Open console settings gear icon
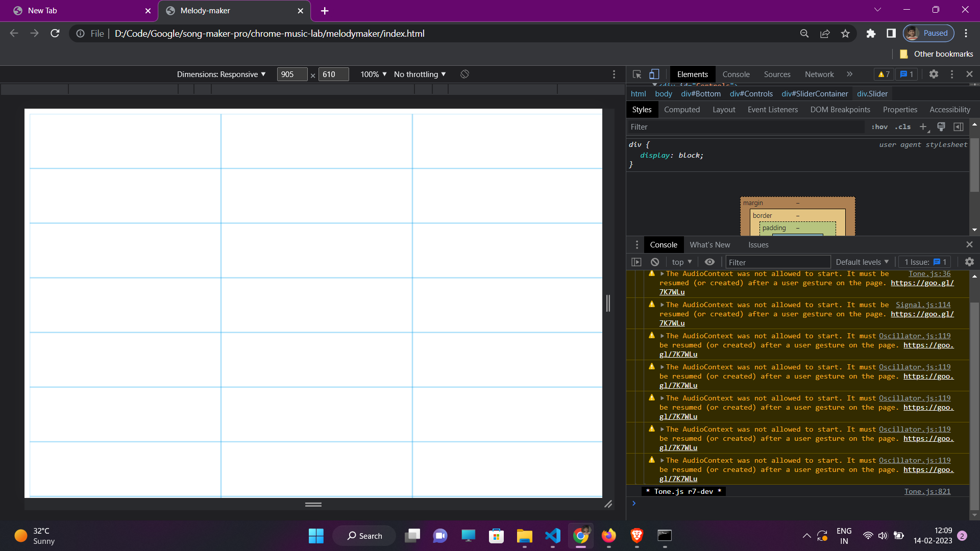This screenshot has width=980, height=551. pyautogui.click(x=969, y=262)
